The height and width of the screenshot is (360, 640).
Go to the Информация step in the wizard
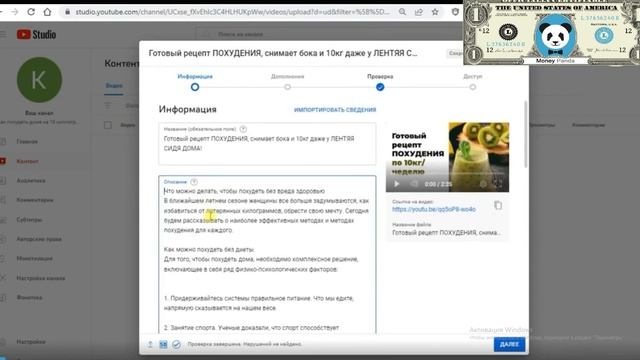point(195,82)
